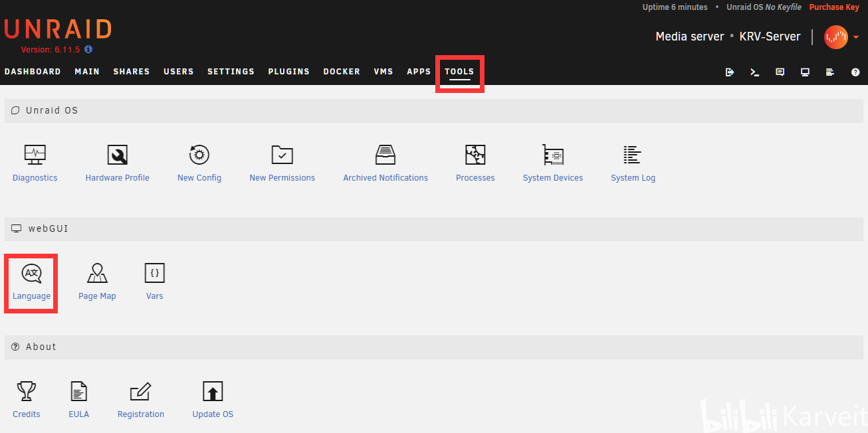Open the Diagnostics tool icon
The image size is (868, 433).
35,155
